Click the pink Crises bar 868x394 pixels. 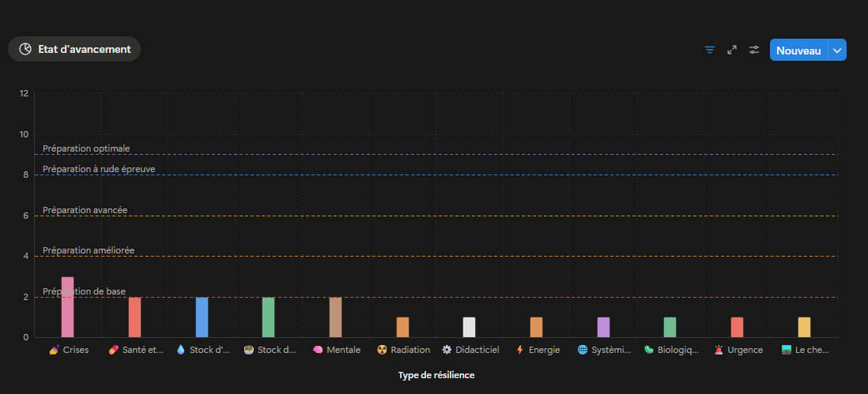67,307
